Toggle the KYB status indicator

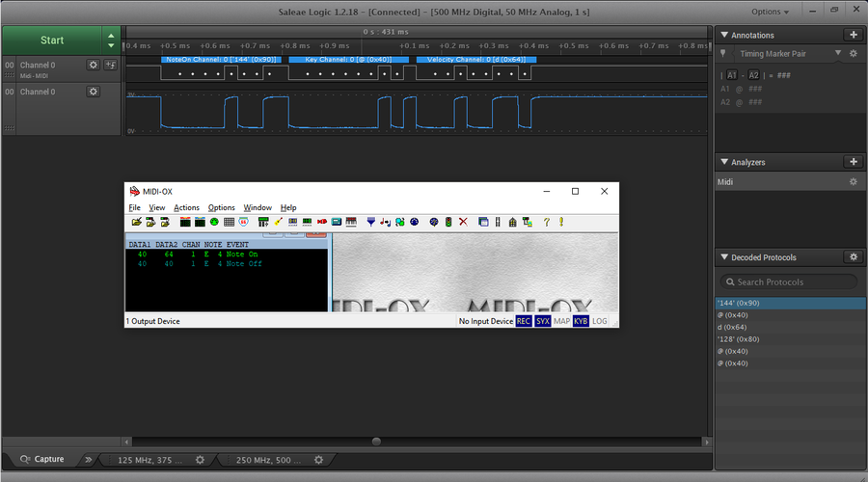click(581, 321)
